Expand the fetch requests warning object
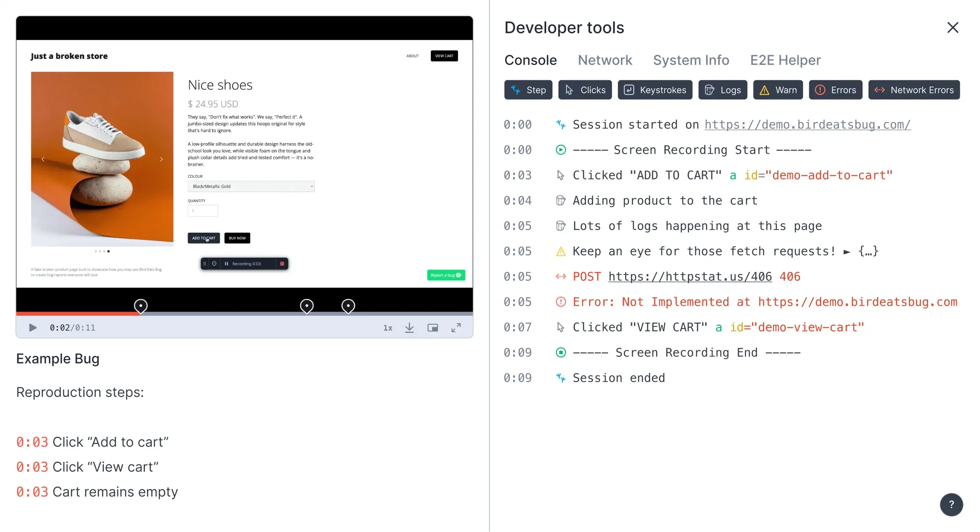Image resolution: width=980 pixels, height=532 pixels. (861, 251)
